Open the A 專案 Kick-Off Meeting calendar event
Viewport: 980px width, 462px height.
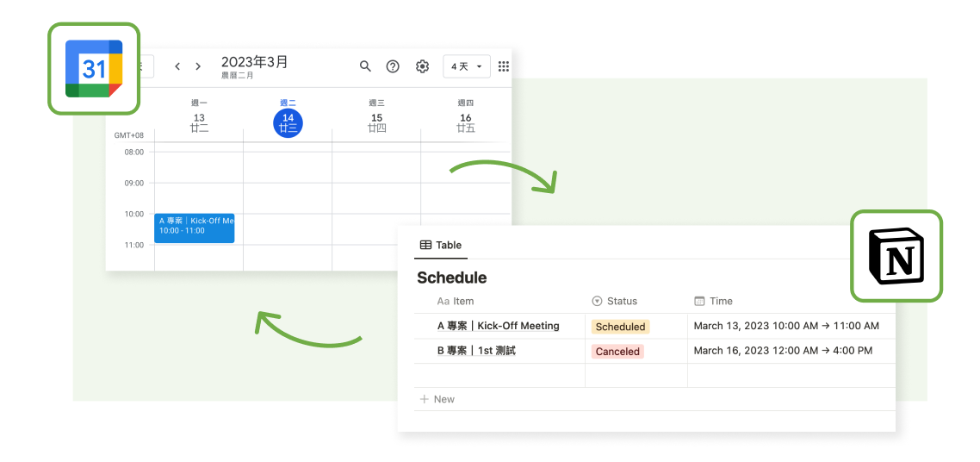[x=195, y=228]
